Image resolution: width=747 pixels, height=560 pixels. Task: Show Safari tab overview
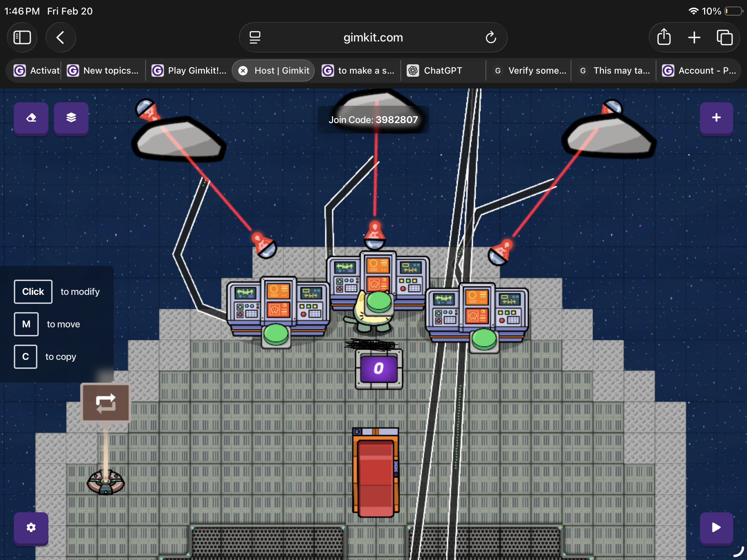click(x=725, y=37)
